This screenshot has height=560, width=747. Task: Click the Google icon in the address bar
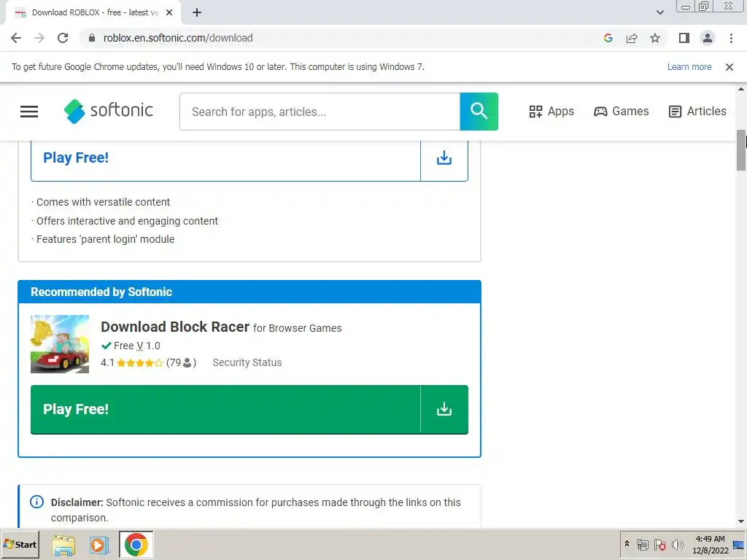coord(608,38)
